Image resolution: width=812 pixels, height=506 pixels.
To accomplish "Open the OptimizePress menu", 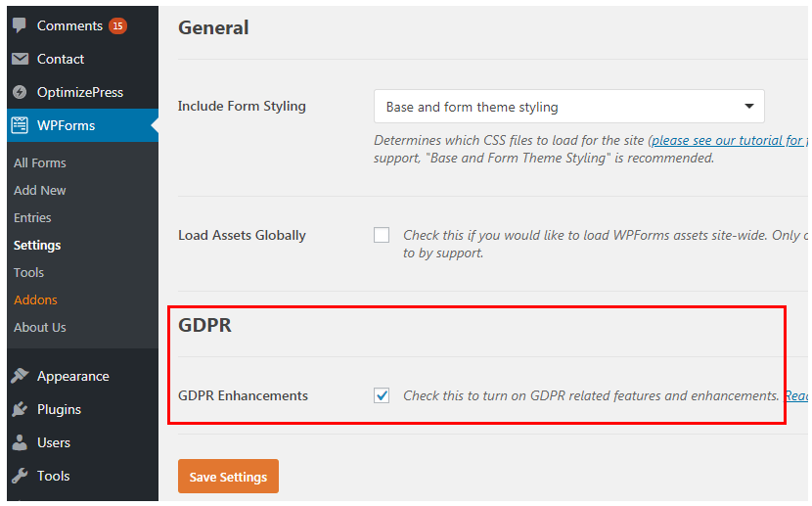I will (80, 92).
